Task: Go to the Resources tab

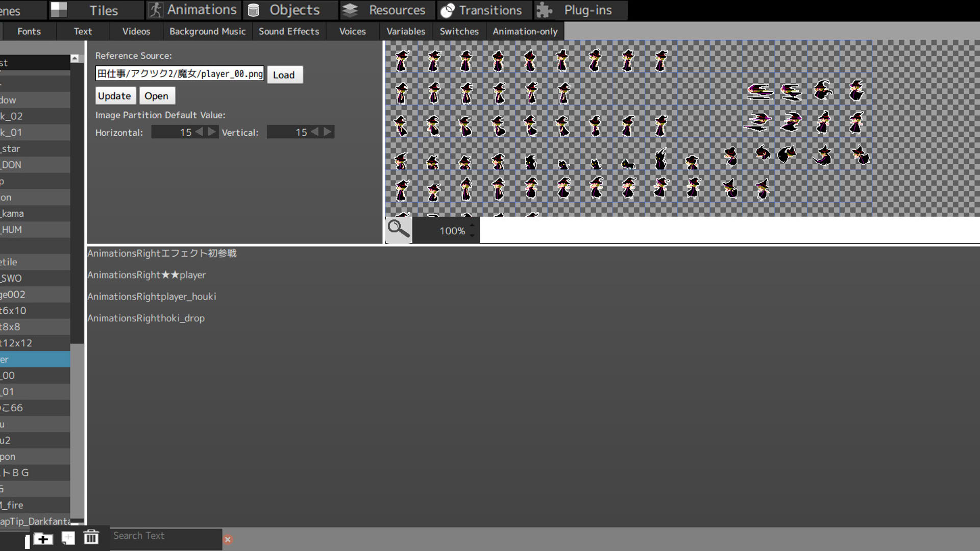Action: (387, 10)
